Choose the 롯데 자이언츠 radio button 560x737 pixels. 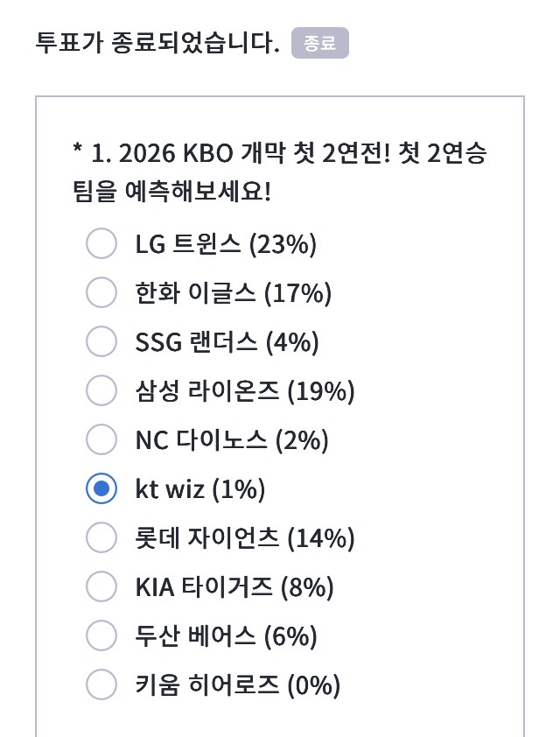point(101,538)
